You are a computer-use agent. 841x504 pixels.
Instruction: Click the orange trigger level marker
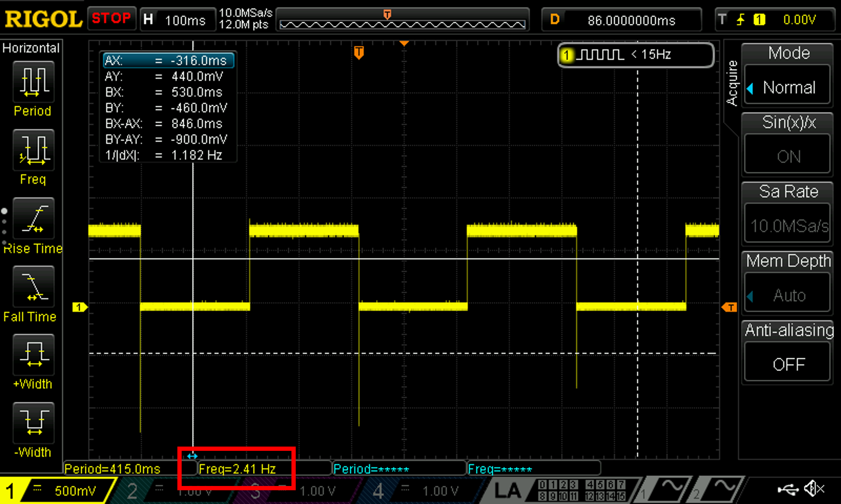click(729, 307)
